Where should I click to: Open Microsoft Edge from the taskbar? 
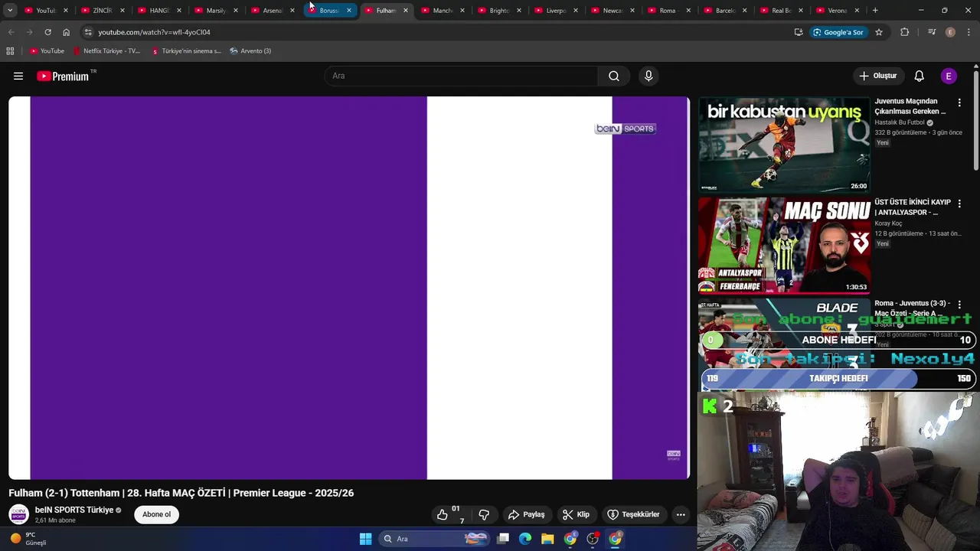525,539
